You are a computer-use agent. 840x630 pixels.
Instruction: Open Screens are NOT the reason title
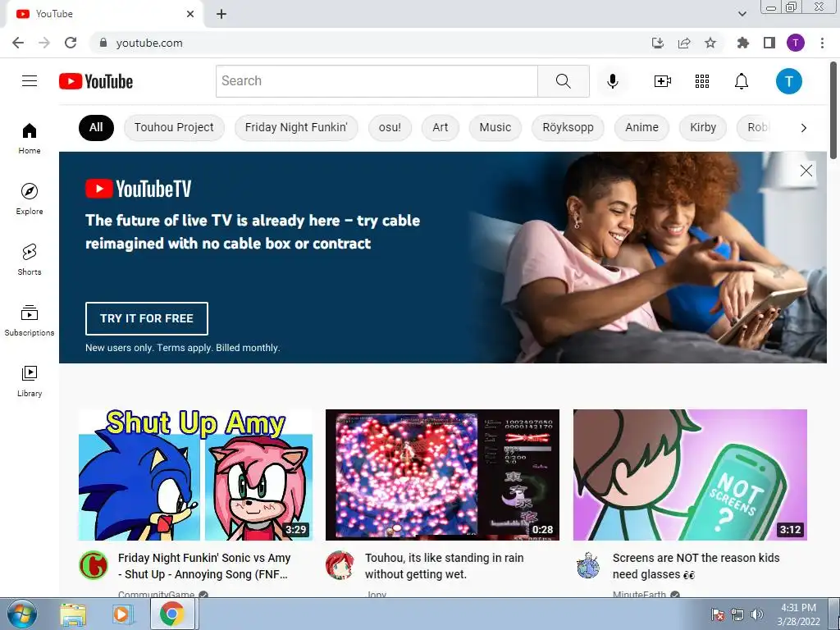tap(696, 566)
